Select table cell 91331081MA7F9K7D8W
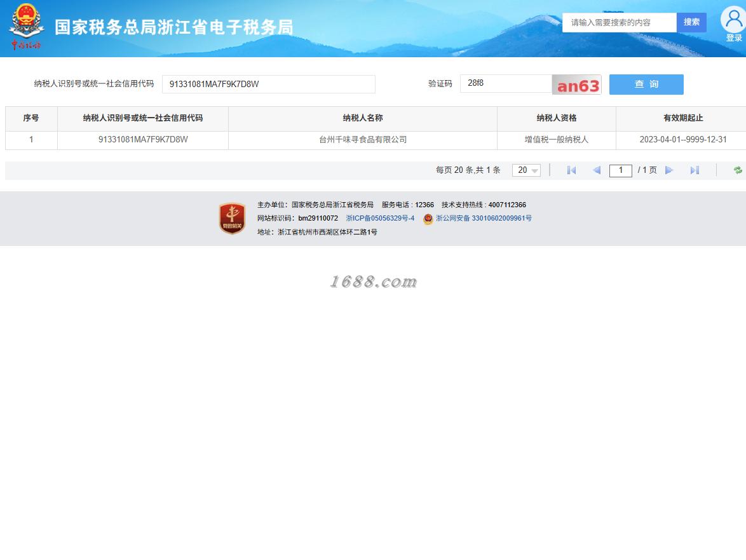The width and height of the screenshot is (746, 560). tap(143, 140)
